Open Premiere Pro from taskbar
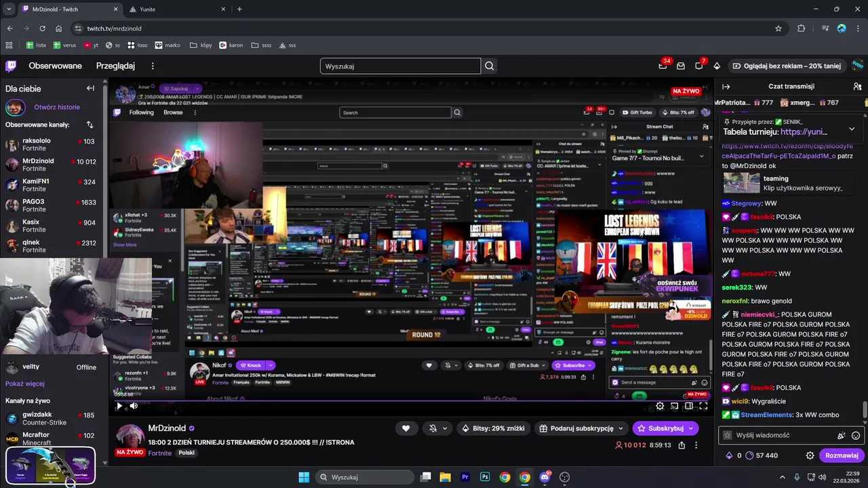Screen dimensions: 868x488 (x=465, y=477)
